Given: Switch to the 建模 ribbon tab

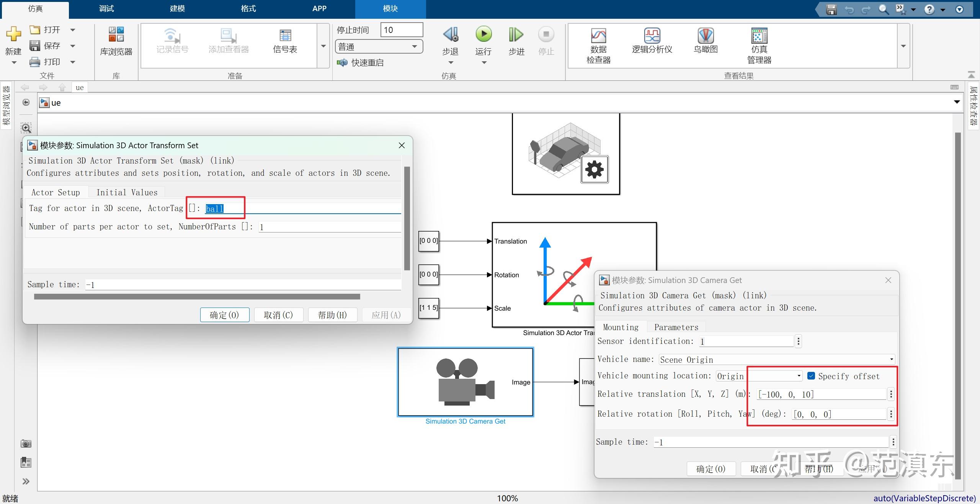Looking at the screenshot, I should point(177,8).
